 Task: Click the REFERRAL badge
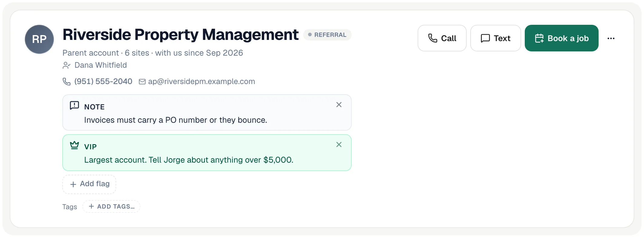coord(327,35)
